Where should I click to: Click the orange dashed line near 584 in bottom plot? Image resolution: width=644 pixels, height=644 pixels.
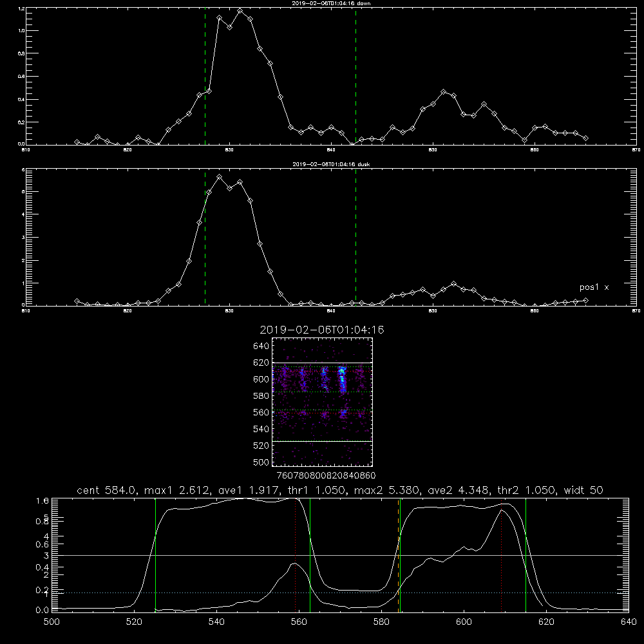(x=398, y=554)
